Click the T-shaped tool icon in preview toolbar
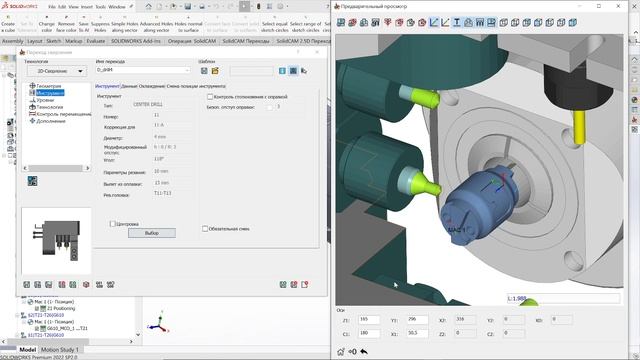Image resolution: width=640 pixels, height=360 pixels. [x=457, y=23]
